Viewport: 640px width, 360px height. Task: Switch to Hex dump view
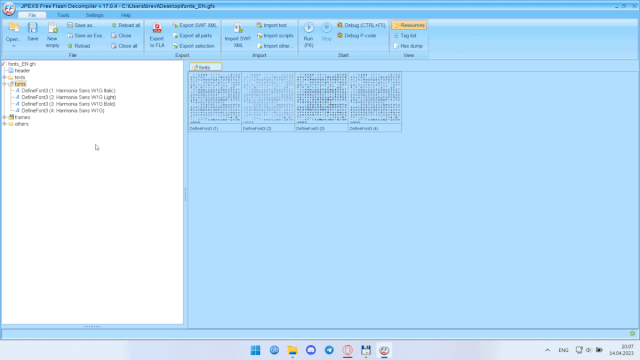408,46
